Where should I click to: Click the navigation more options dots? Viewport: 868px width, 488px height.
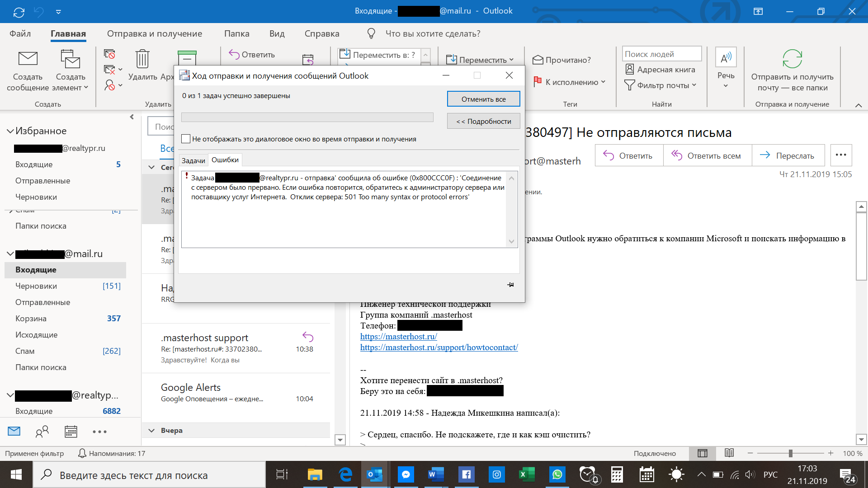click(99, 432)
